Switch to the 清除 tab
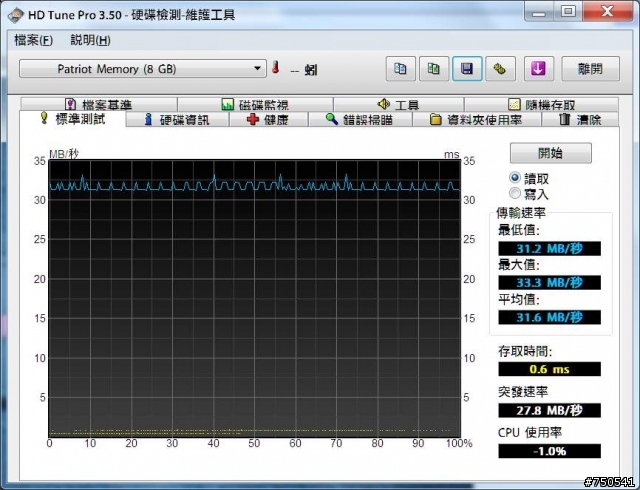Viewport: 640px width, 490px height. 580,120
